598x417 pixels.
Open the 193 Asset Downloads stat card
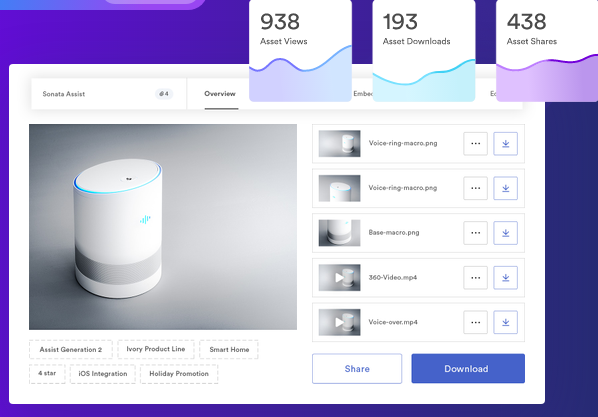coord(424,50)
